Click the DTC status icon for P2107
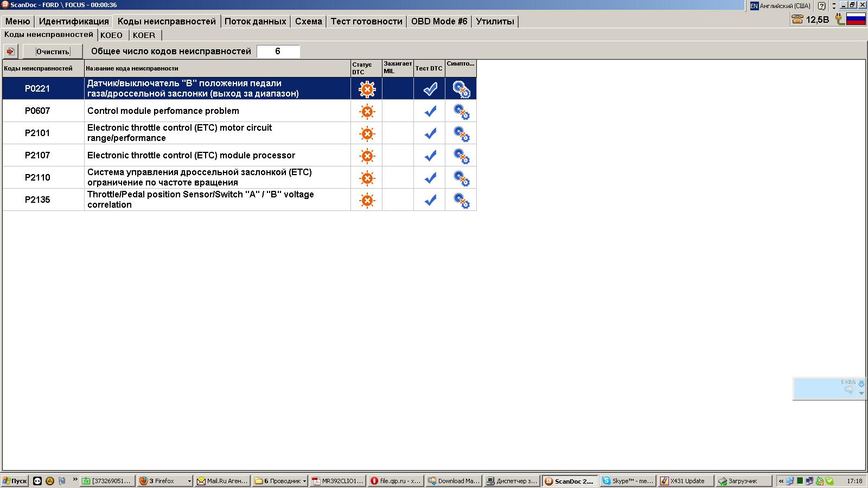 click(x=367, y=156)
